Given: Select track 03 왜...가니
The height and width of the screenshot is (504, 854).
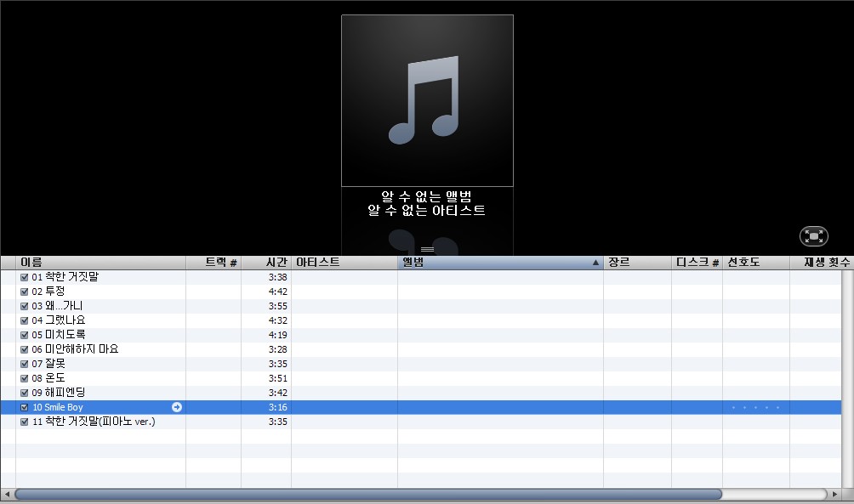Looking at the screenshot, I should pyautogui.click(x=57, y=306).
